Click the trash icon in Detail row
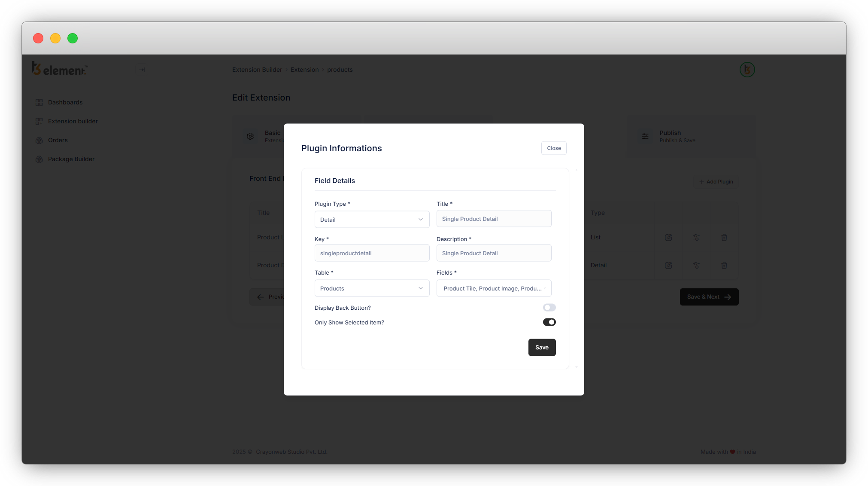868x486 pixels. pos(724,266)
